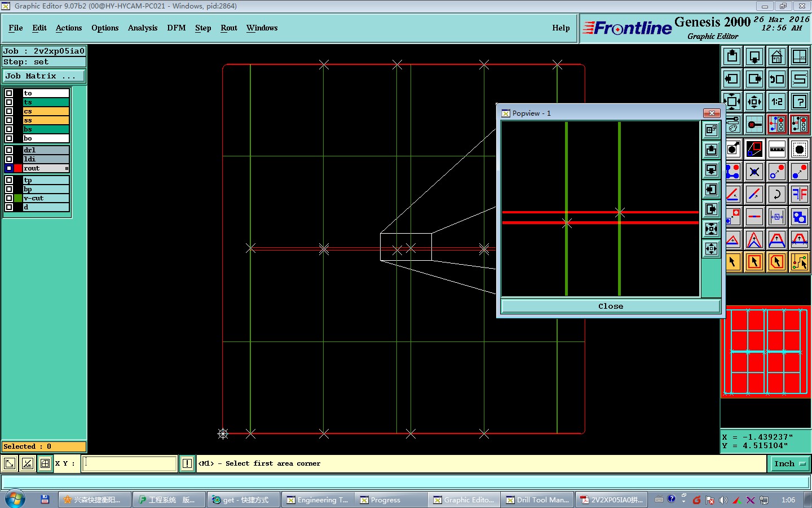
Task: Click the previous zoom undo-view icon
Action: tap(777, 79)
